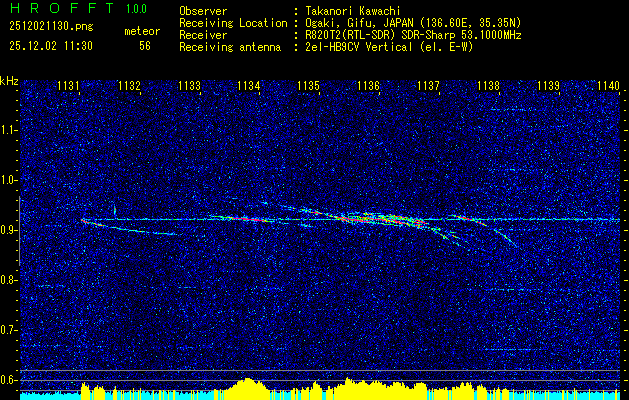Click the 1137 time marker

tap(428, 85)
